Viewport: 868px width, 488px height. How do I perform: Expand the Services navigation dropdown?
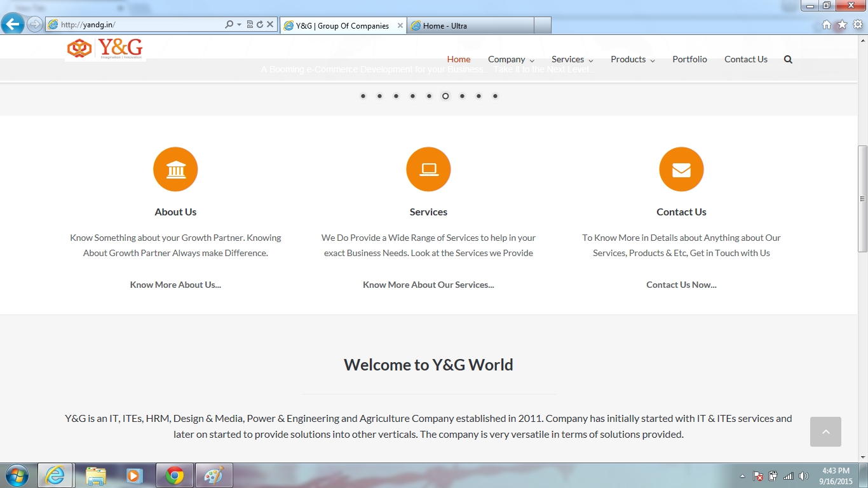pos(572,60)
